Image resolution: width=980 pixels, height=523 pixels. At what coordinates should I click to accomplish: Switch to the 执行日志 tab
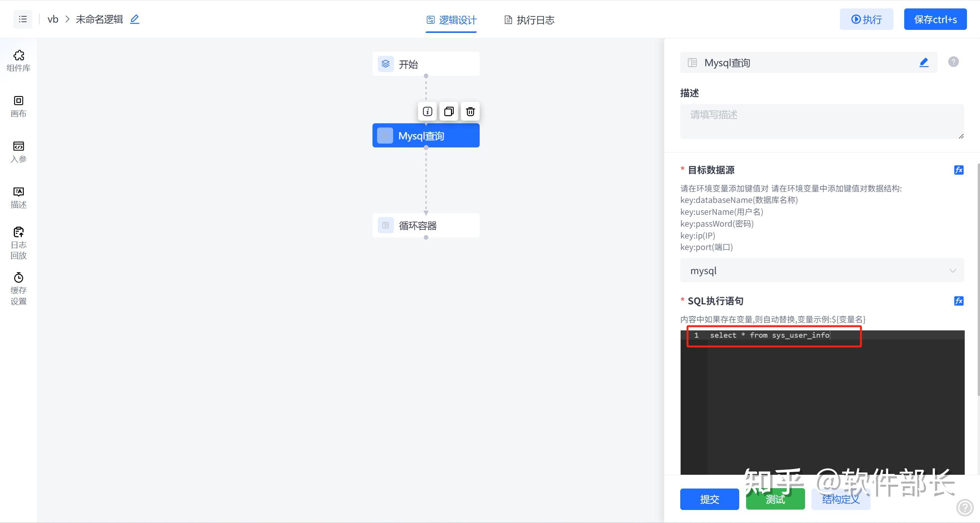pyautogui.click(x=529, y=20)
